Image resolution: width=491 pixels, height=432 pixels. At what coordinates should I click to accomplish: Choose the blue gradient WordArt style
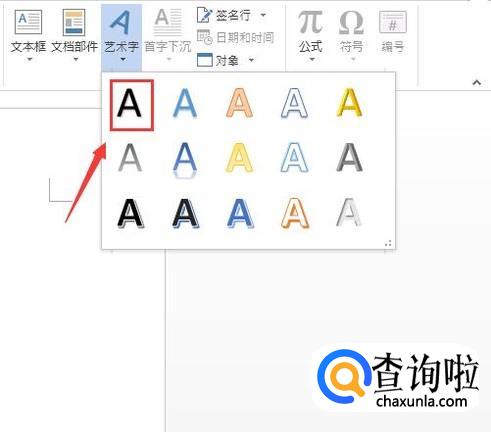185,103
